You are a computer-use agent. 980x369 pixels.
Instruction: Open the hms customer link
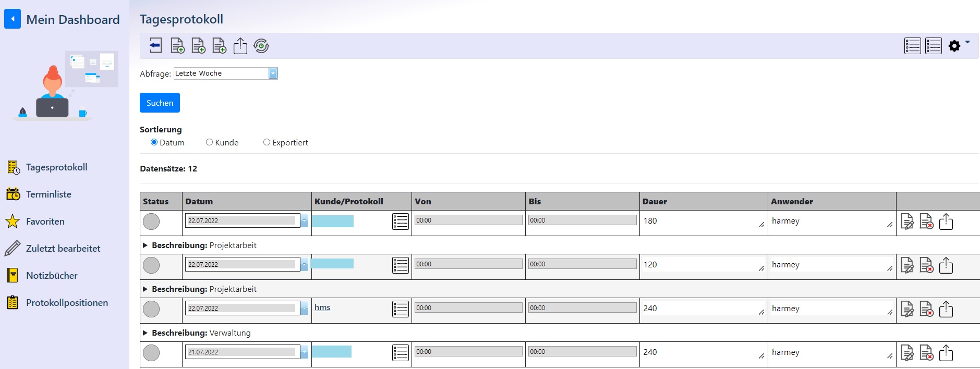pyautogui.click(x=322, y=308)
